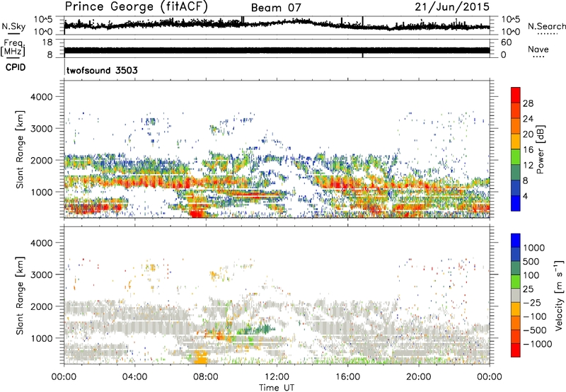
Task: Click the power panel 'Slant Range [km]' label
Action: click(20, 149)
